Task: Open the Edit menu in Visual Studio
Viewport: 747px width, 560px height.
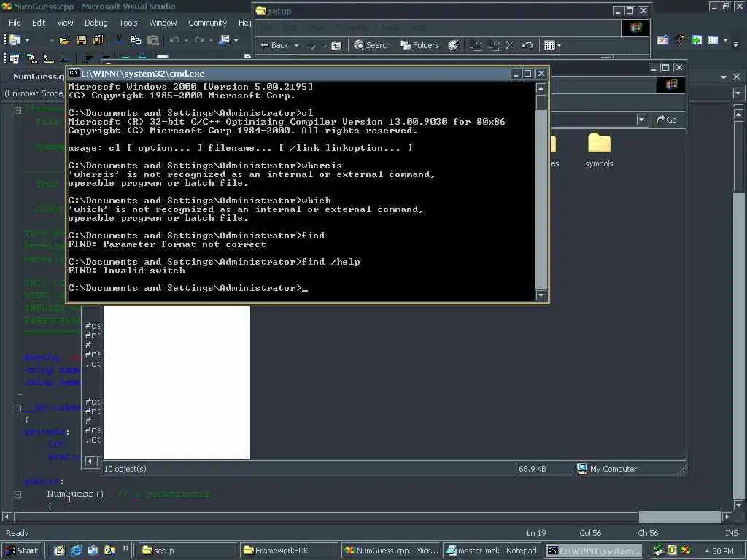Action: [39, 23]
